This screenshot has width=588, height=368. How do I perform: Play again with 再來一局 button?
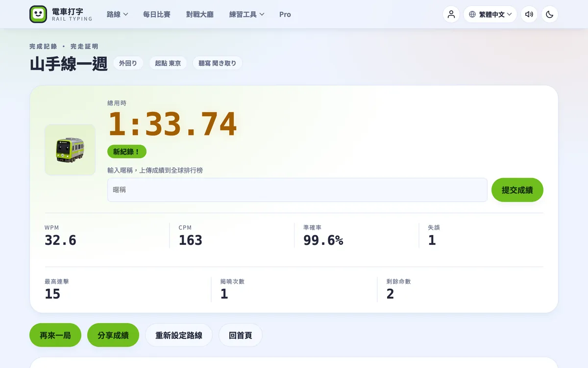(55, 335)
